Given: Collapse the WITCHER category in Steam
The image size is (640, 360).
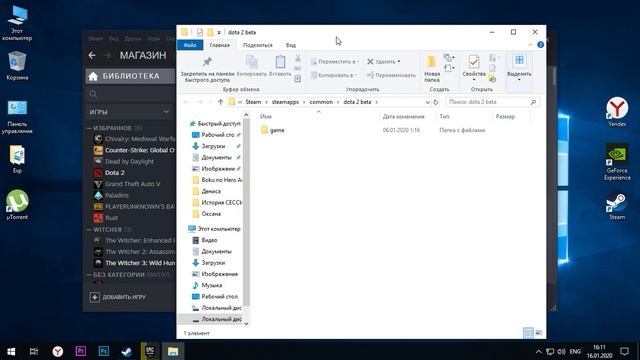Looking at the screenshot, I should pyautogui.click(x=89, y=230).
